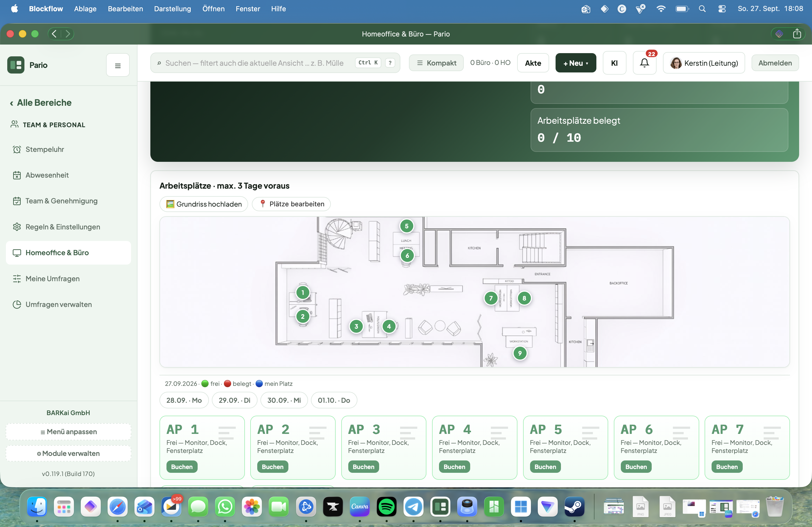This screenshot has height=527, width=812.
Task: Click the search help question-mark icon
Action: click(x=390, y=63)
